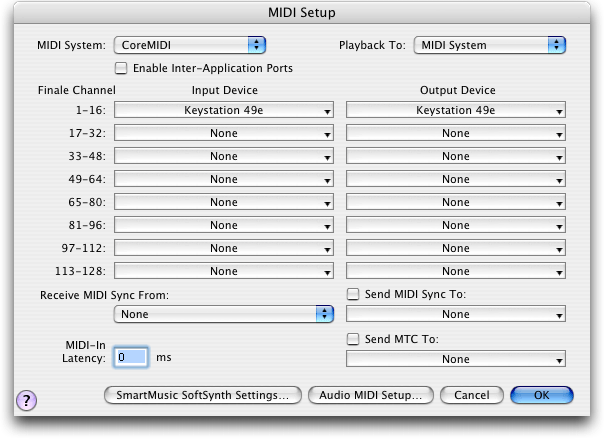The image size is (604, 439).
Task: Open the Playback To popup menu
Action: pos(490,45)
